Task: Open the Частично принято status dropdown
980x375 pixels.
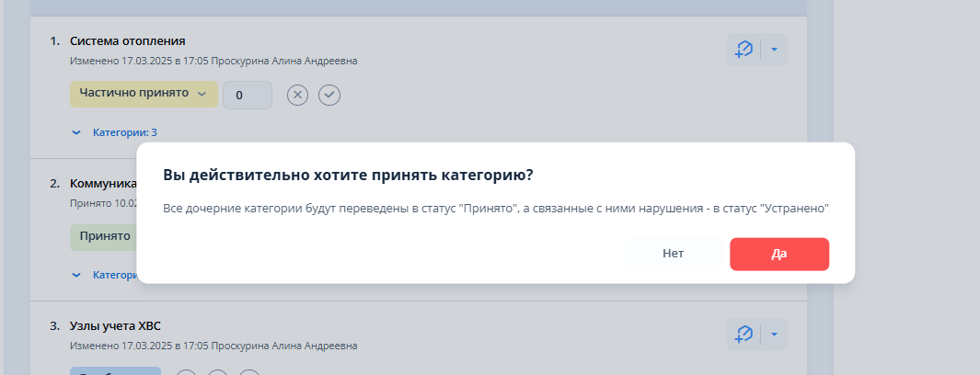Action: (144, 94)
